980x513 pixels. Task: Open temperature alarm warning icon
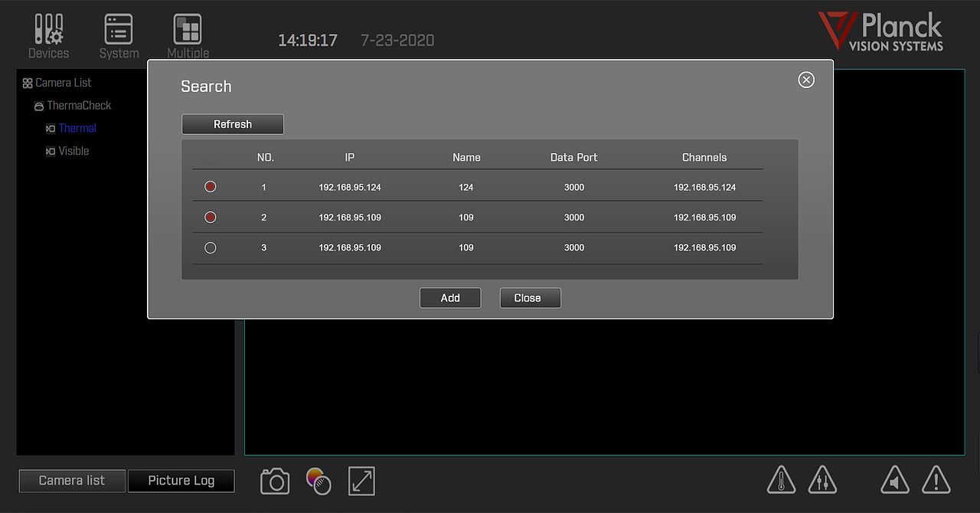point(781,480)
